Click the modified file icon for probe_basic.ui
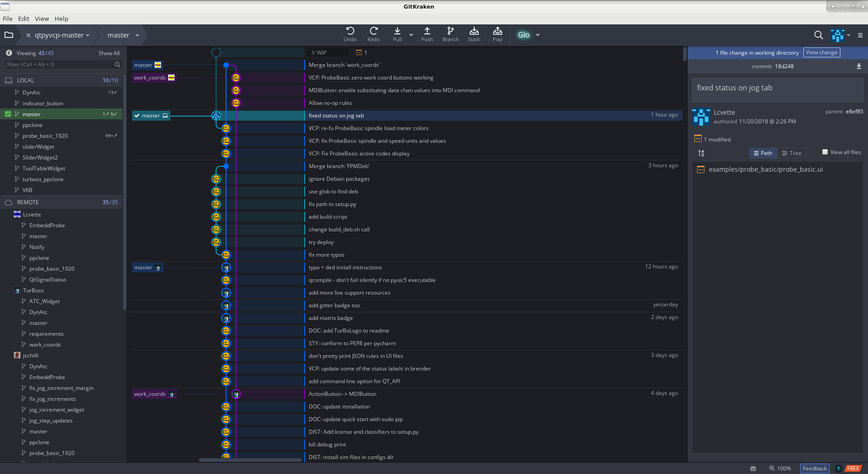The width and height of the screenshot is (868, 474). coord(701,169)
